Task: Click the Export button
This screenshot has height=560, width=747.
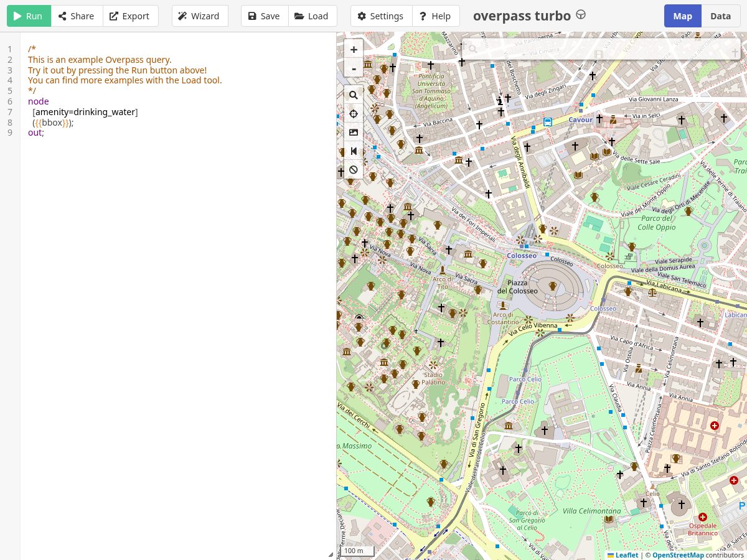Action: click(129, 16)
